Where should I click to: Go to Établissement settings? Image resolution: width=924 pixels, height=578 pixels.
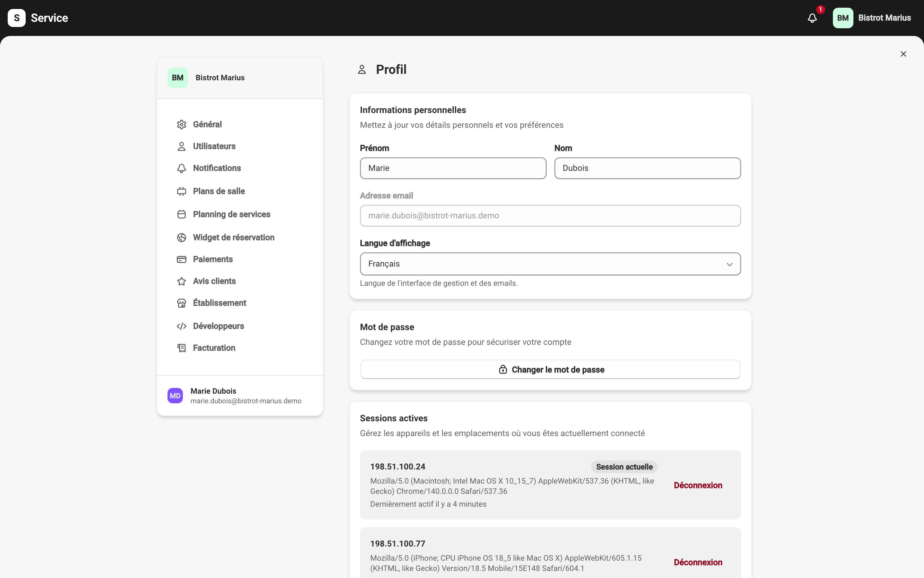click(240, 303)
